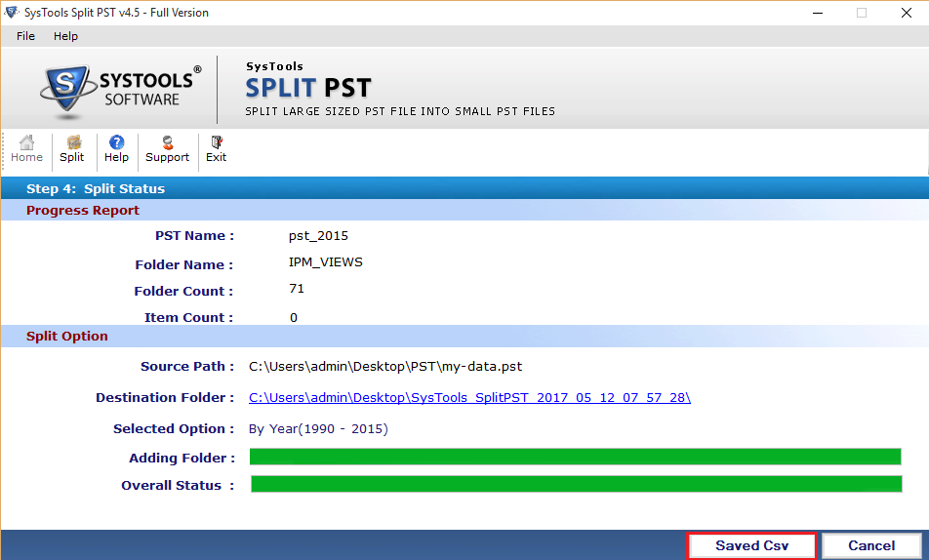Select the folder count value 71
The height and width of the screenshot is (560, 929).
click(297, 289)
